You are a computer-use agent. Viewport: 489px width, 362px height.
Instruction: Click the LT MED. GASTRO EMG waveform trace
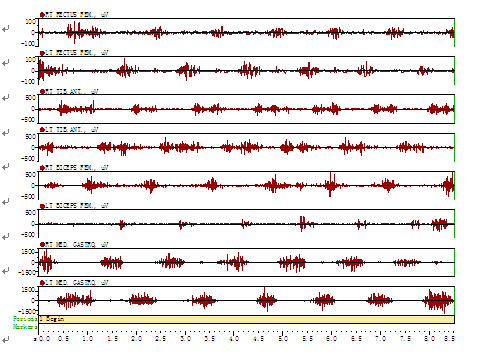pyautogui.click(x=246, y=301)
